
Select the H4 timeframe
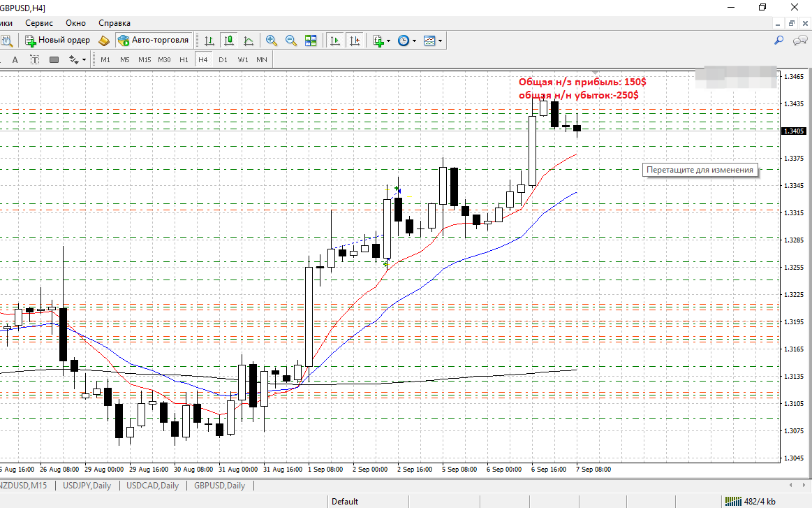(203, 59)
